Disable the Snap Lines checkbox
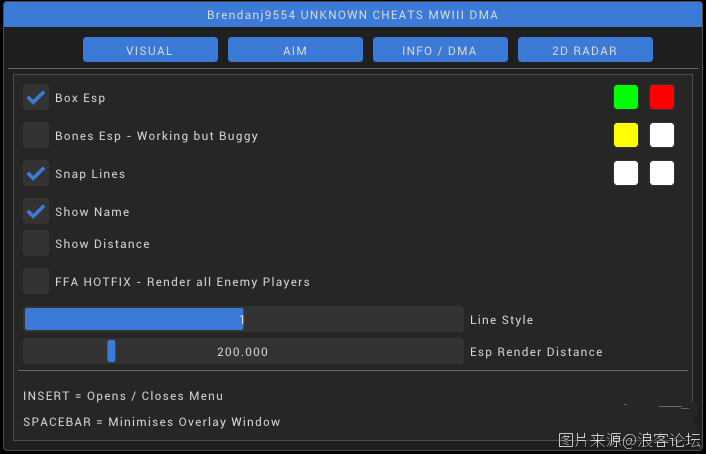 pos(36,173)
